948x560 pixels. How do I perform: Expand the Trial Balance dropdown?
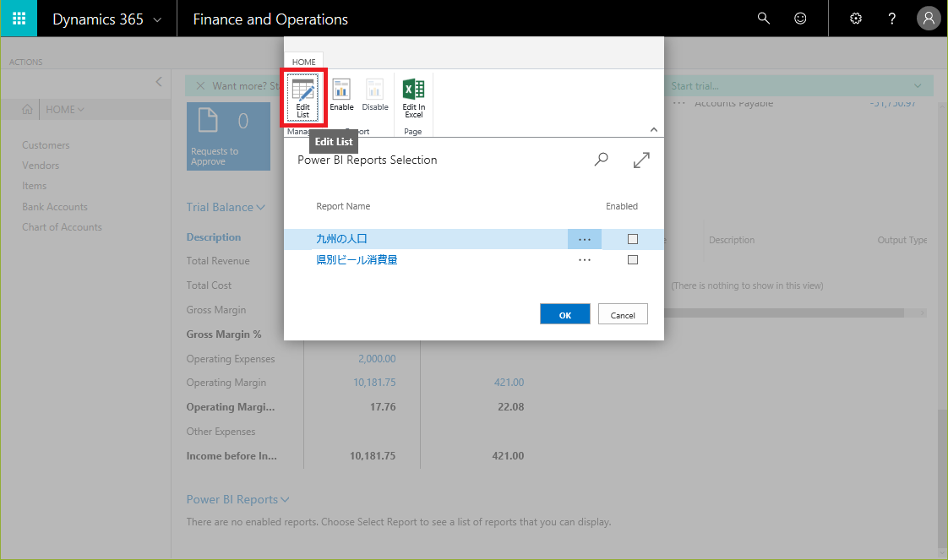click(226, 207)
